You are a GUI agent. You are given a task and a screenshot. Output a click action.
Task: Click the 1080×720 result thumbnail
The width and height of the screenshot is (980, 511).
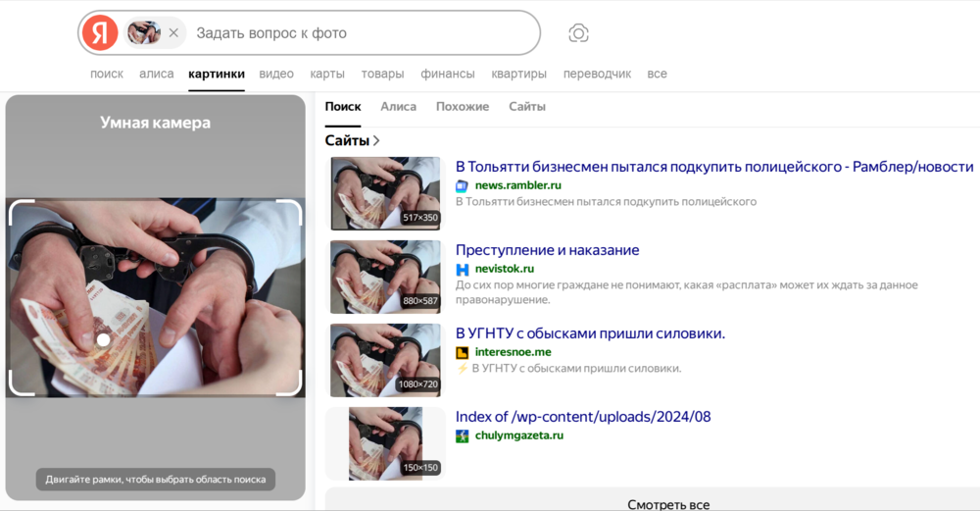tap(385, 360)
